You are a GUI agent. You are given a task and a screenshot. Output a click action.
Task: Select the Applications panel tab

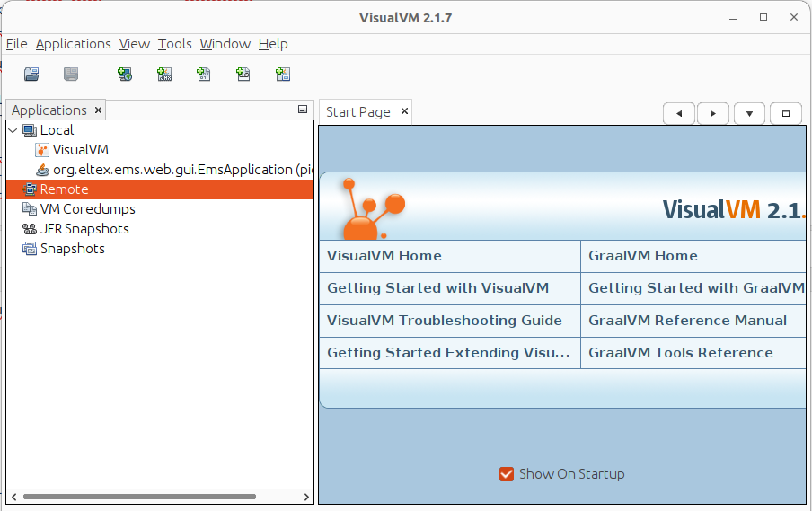click(49, 110)
